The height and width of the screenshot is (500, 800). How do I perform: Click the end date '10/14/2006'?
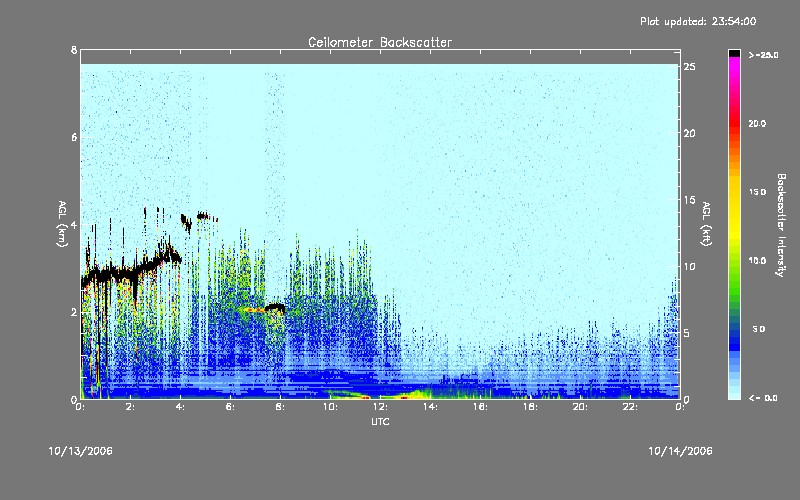pyautogui.click(x=680, y=451)
